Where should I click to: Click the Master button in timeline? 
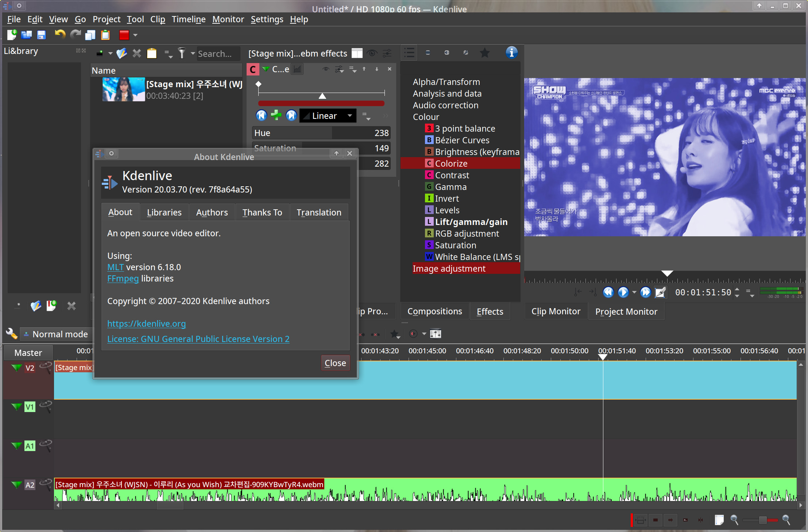point(28,353)
